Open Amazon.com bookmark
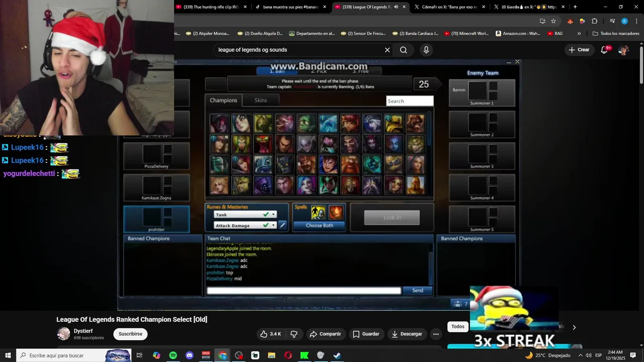Image resolution: width=644 pixels, height=362 pixels. (518, 34)
